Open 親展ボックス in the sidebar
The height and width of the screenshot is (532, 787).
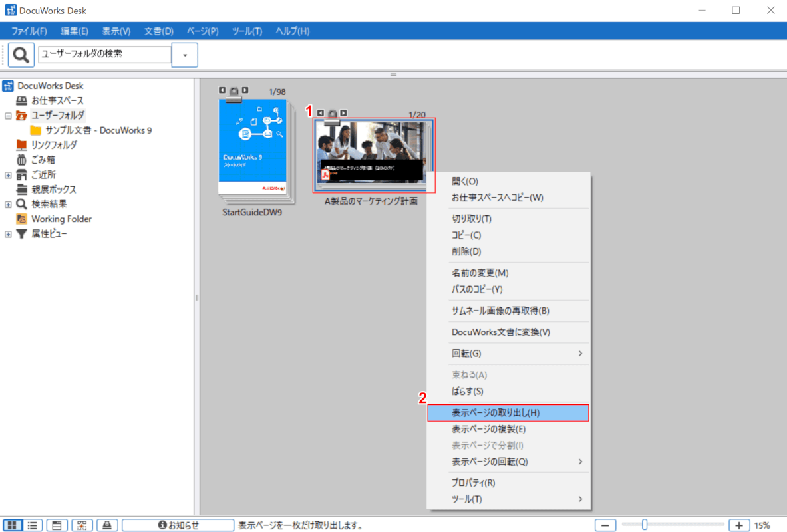point(53,190)
